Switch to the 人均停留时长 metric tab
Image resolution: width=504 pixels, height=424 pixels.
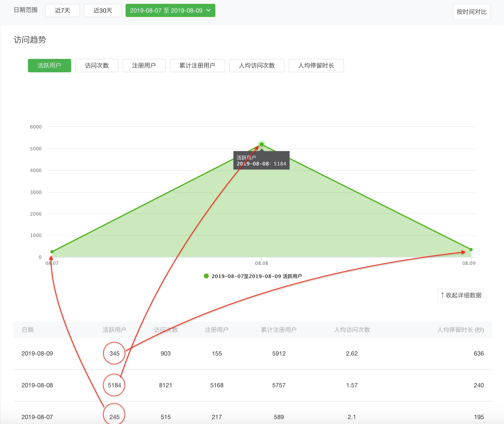[316, 65]
